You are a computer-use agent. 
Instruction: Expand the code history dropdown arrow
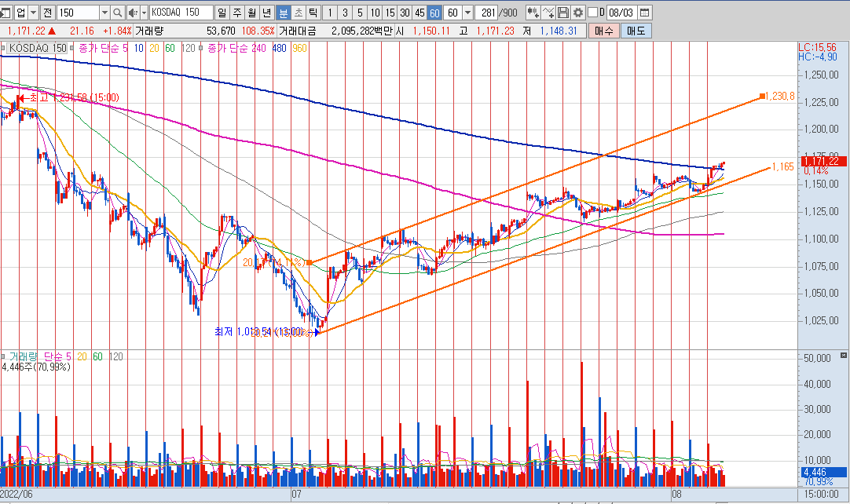(x=104, y=13)
